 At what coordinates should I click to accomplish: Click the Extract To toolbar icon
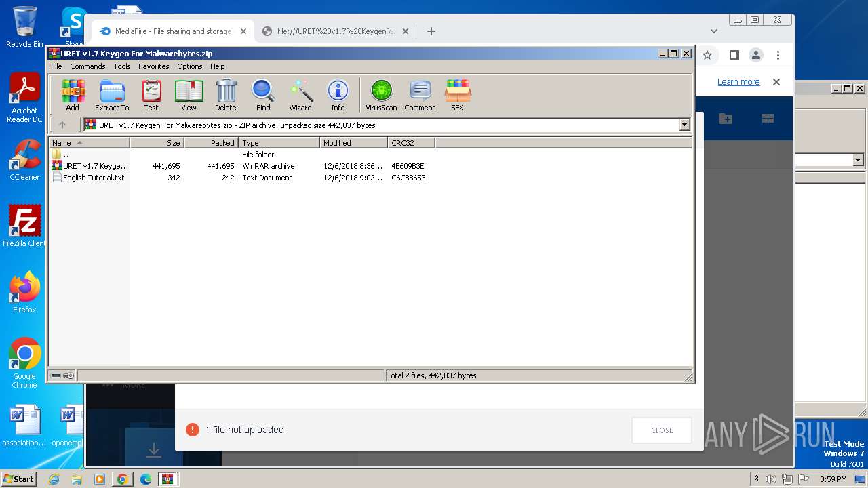[x=112, y=95]
